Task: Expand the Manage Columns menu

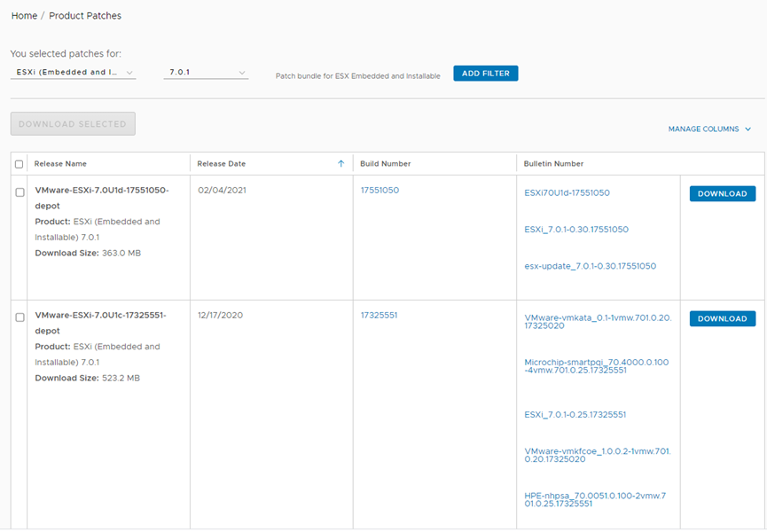Action: click(709, 129)
